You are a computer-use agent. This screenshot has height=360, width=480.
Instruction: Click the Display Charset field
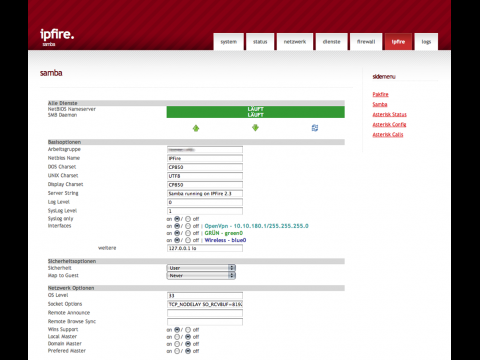coord(205,185)
